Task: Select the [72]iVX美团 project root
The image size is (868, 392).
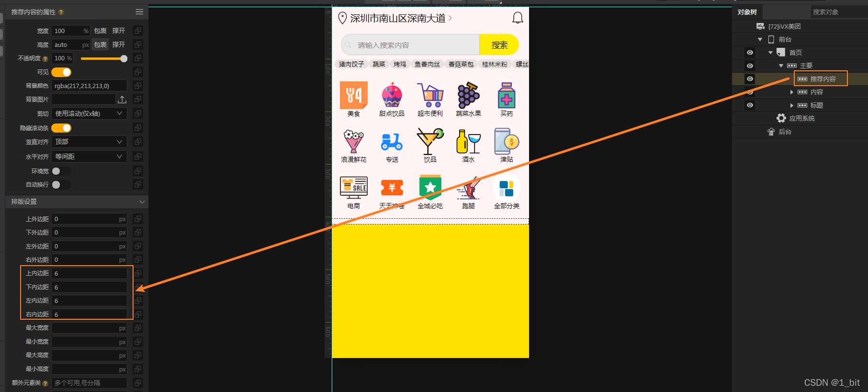Action: (x=784, y=26)
